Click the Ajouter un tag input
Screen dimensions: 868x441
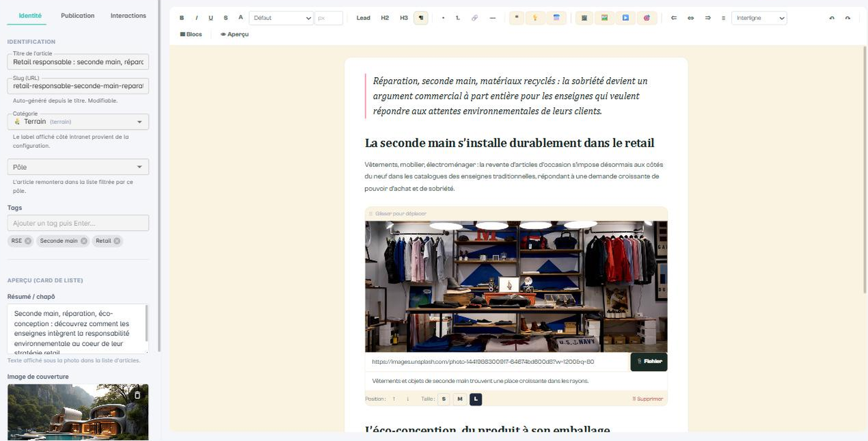click(78, 223)
